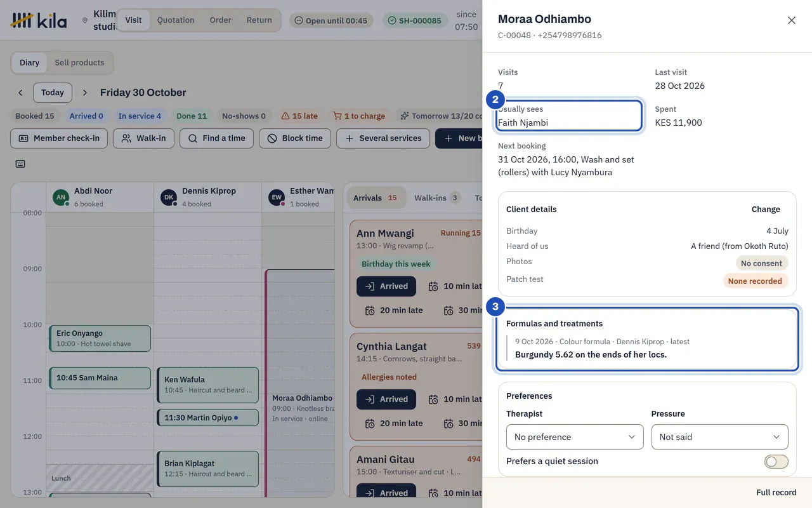Viewport: 812px width, 508px height.
Task: Click the keyboard shortcuts icon
Action: click(20, 164)
